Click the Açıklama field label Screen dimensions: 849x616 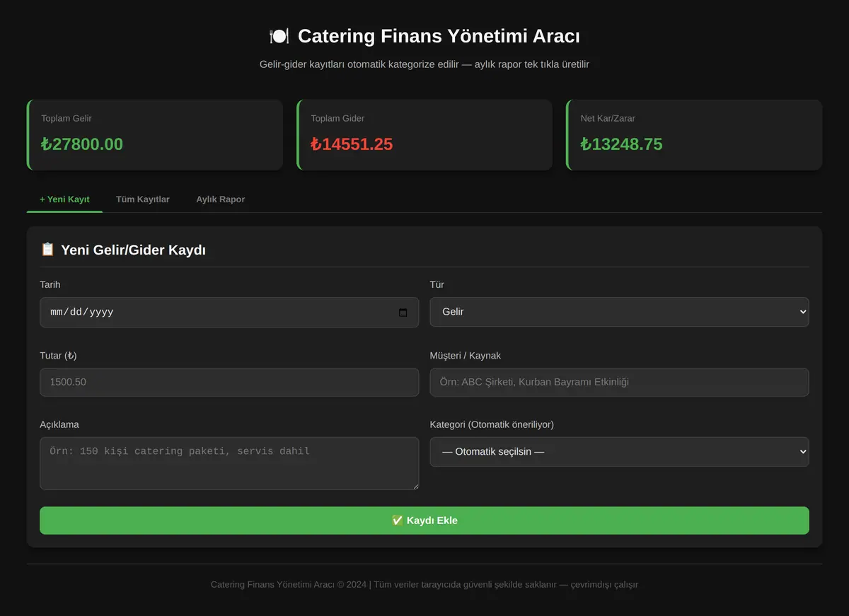tap(59, 425)
